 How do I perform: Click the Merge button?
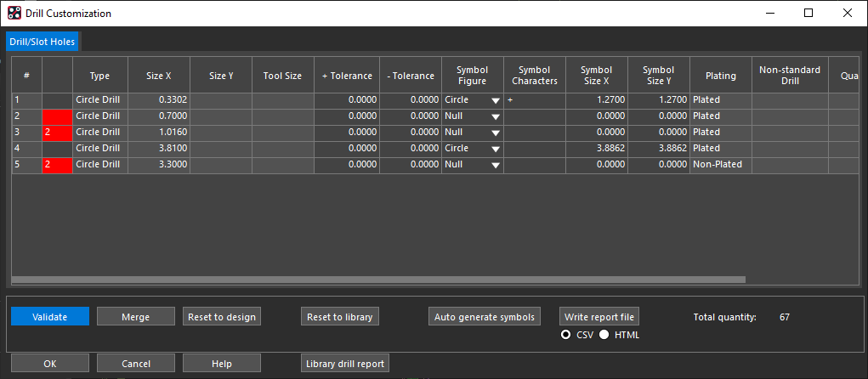click(136, 316)
